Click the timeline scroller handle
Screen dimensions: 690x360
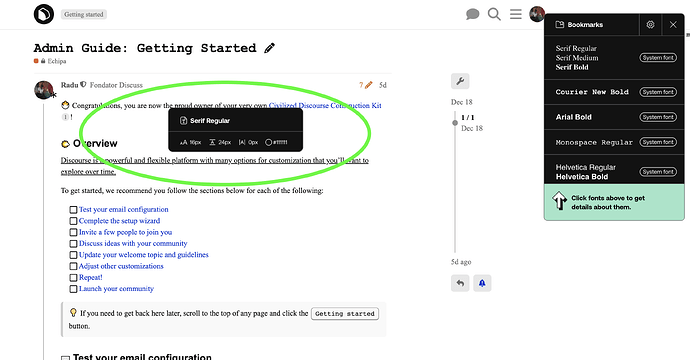(455, 123)
